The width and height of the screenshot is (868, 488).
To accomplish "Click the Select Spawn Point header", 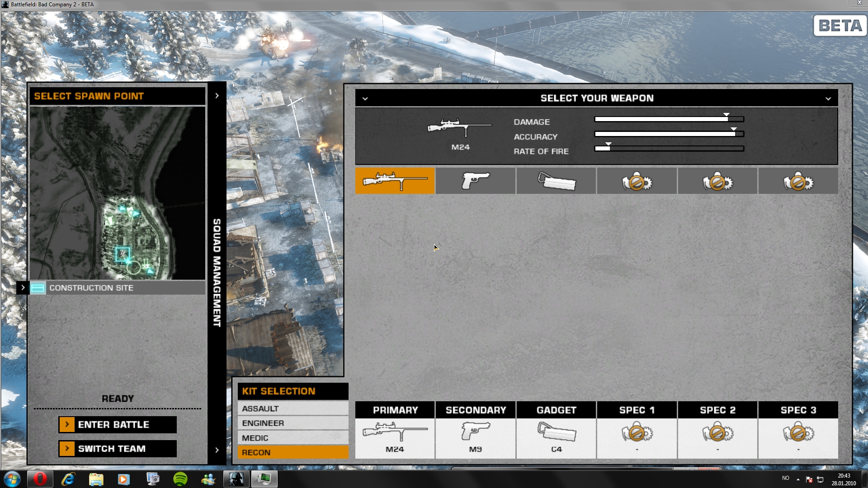I will tap(118, 96).
